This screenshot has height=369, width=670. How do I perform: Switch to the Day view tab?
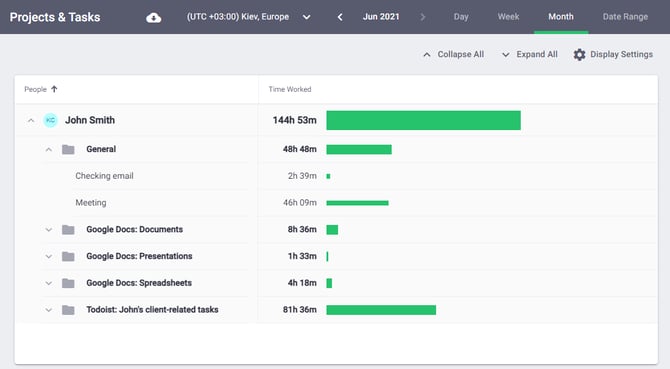pos(461,17)
